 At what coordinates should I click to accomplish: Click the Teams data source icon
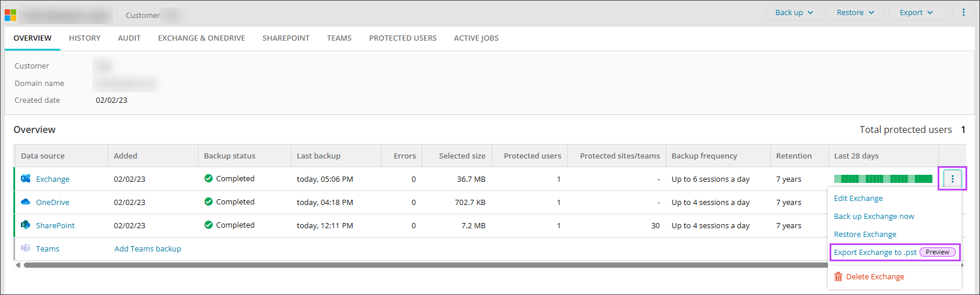click(26, 249)
